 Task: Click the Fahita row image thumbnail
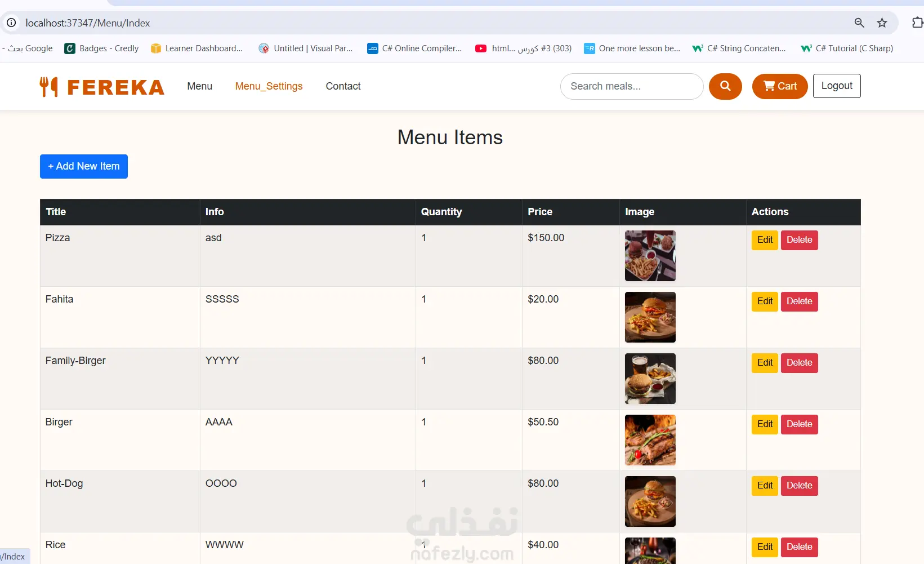[650, 317]
